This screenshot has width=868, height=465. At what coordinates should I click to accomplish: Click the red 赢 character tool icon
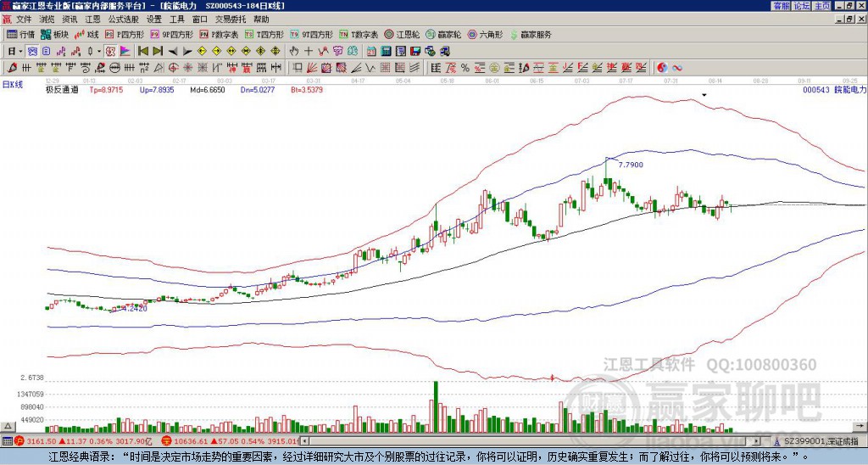click(247, 68)
